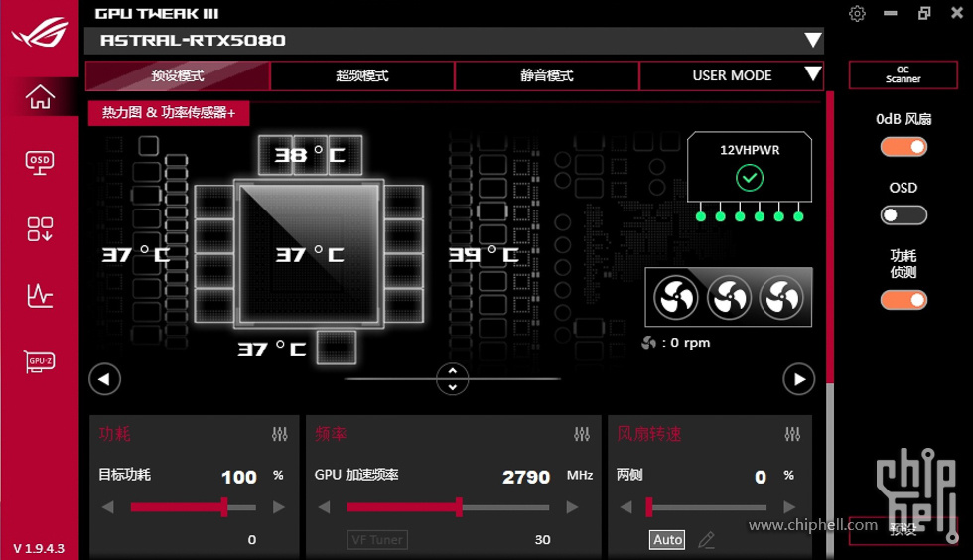This screenshot has height=560, width=973.
Task: Open settings gear in title bar
Action: coord(857,13)
